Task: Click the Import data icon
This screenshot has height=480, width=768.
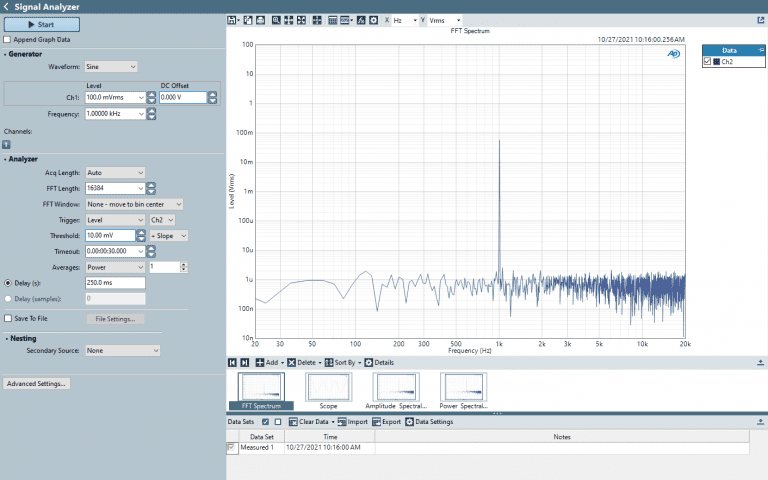Action: (341, 422)
